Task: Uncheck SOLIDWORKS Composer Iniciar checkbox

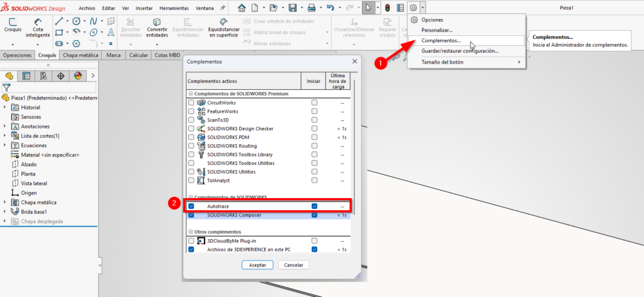Action: click(314, 215)
